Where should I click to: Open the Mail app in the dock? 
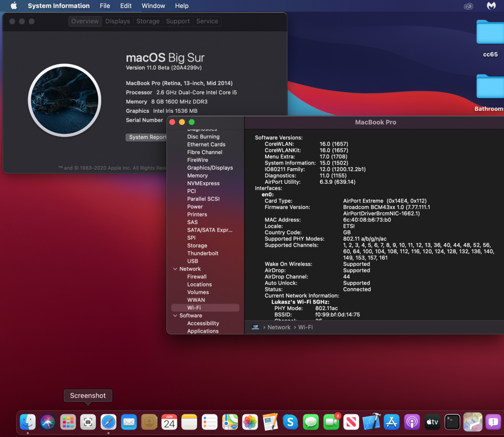point(129,422)
